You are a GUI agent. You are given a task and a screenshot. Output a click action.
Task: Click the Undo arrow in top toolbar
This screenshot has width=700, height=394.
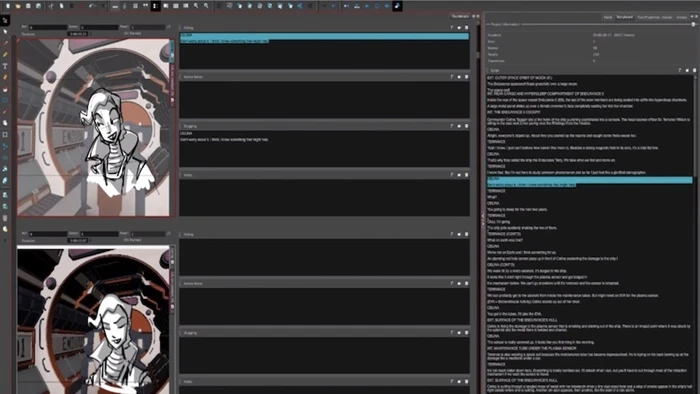coord(92,6)
